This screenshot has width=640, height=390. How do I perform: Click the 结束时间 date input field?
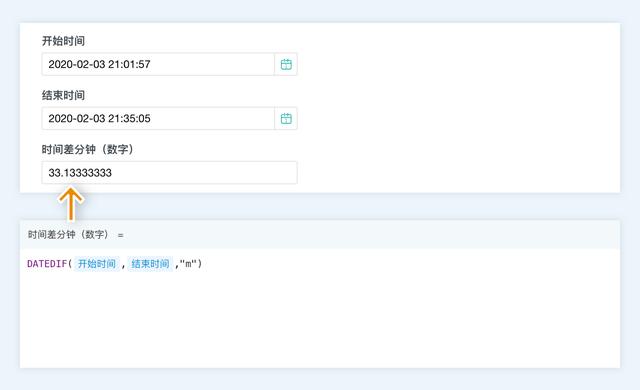(x=158, y=118)
